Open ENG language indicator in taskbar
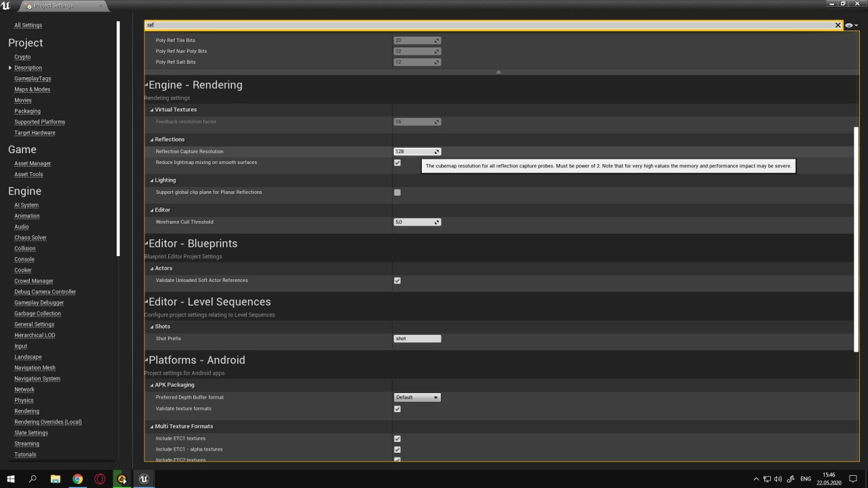Image resolution: width=868 pixels, height=488 pixels. coord(806,479)
